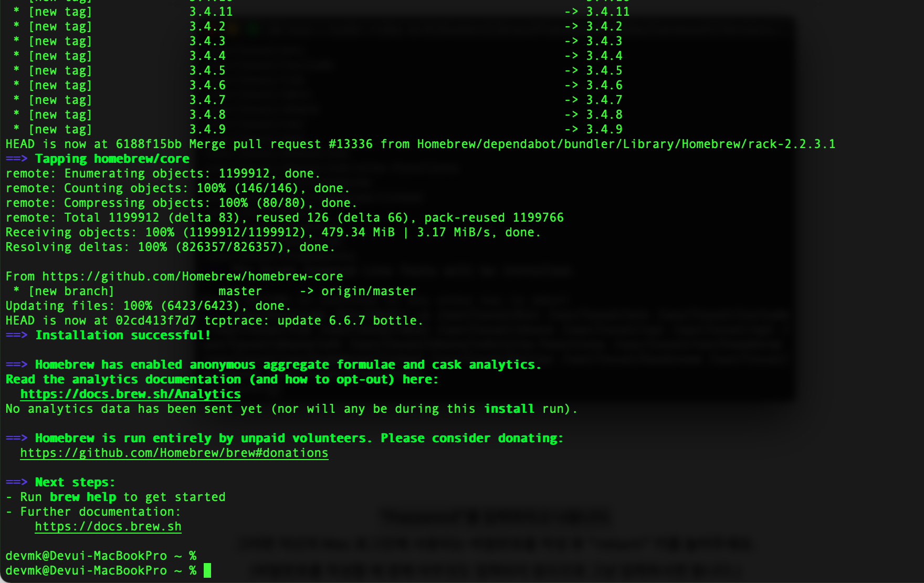Click 'origin/master' in the new branch line
The width and height of the screenshot is (924, 583).
(369, 291)
